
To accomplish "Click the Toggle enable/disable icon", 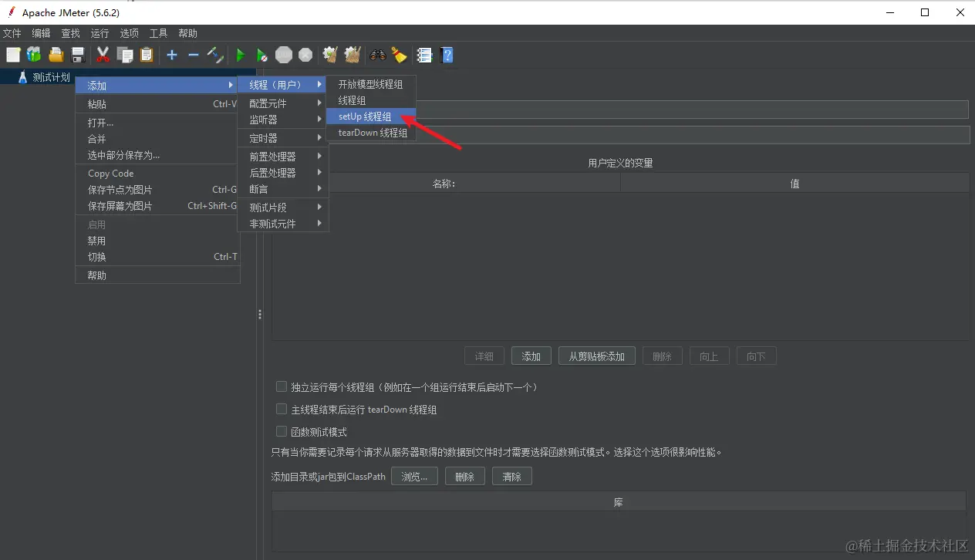I will (215, 55).
